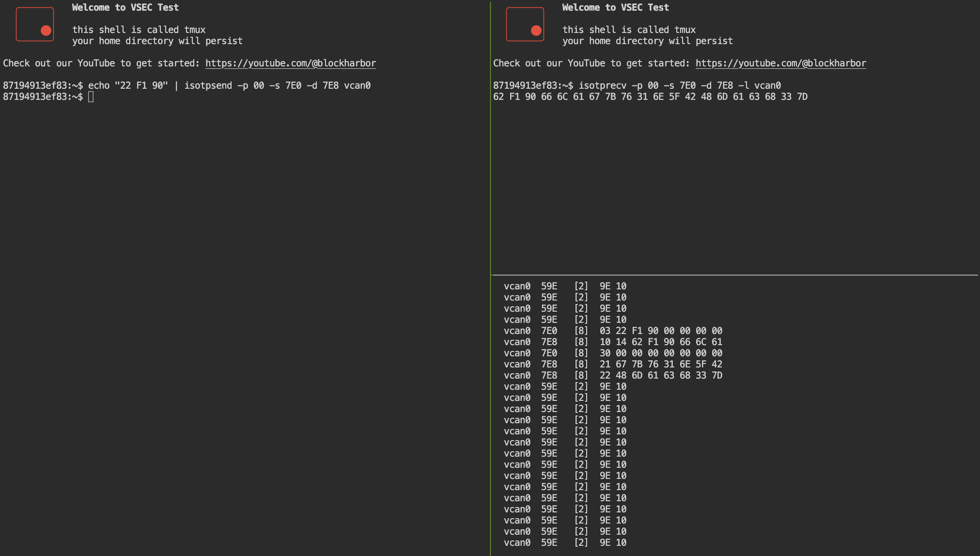Click the isotprecv command line in right pane
Image resolution: width=980 pixels, height=556 pixels.
637,86
